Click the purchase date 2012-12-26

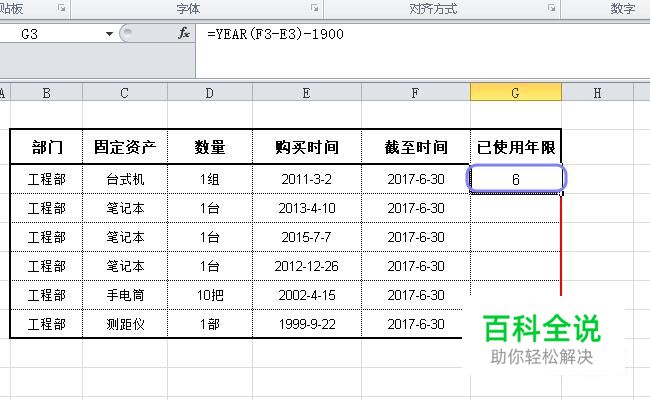(307, 266)
